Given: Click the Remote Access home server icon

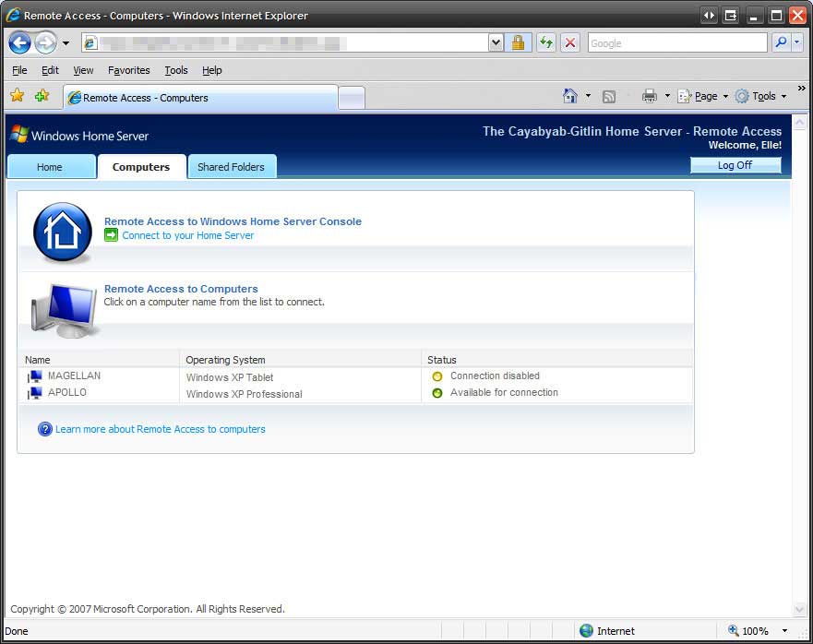Looking at the screenshot, I should coord(61,233).
